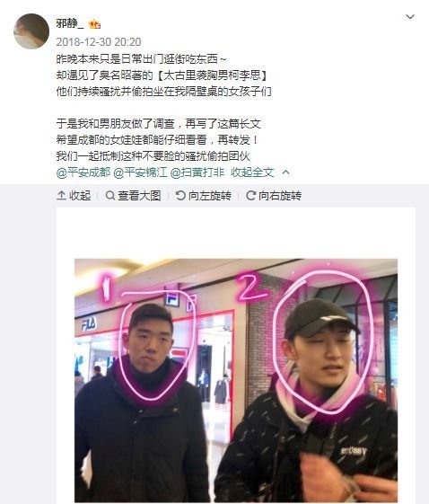
Task: View large image via 查看大图
Action: 133,196
